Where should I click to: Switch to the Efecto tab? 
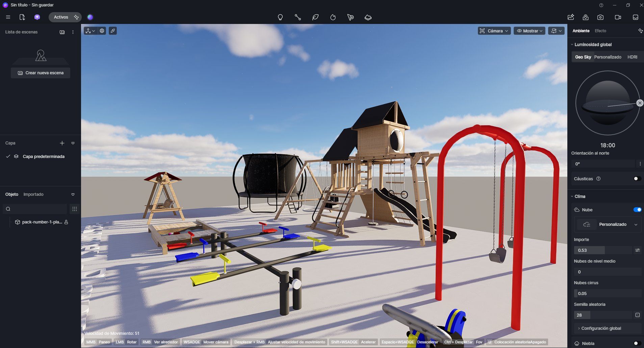[600, 31]
